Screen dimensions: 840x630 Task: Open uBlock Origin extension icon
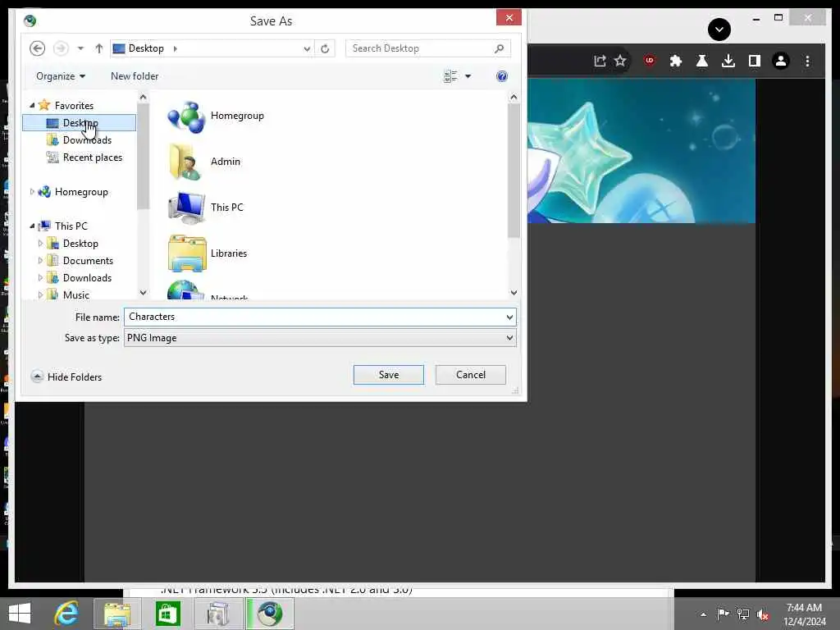click(650, 61)
